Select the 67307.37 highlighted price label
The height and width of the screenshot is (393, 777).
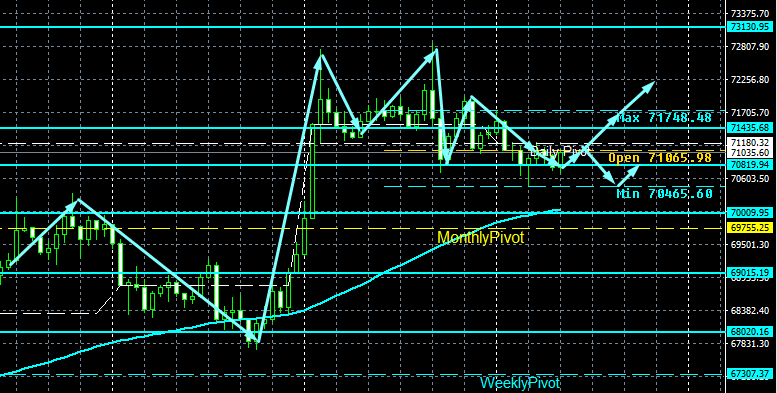click(x=750, y=374)
